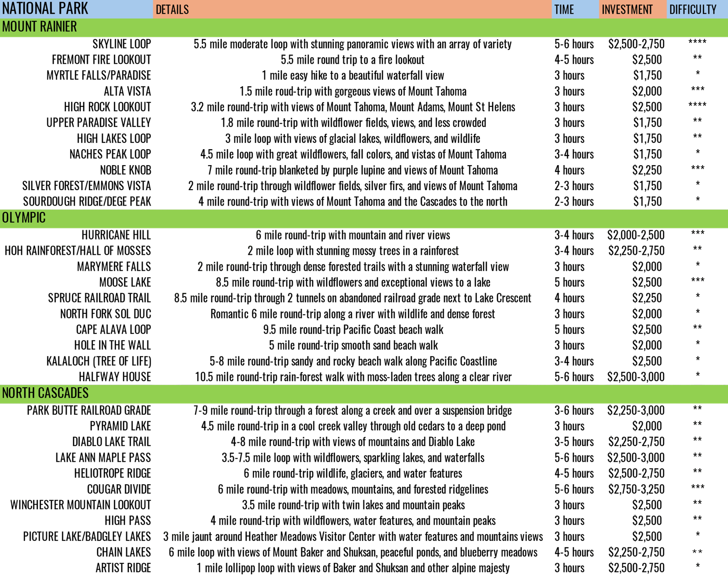728x576 pixels.
Task: Click PICTURE LAKE/BADGLEY LAKES cell
Action: pyautogui.click(x=87, y=536)
